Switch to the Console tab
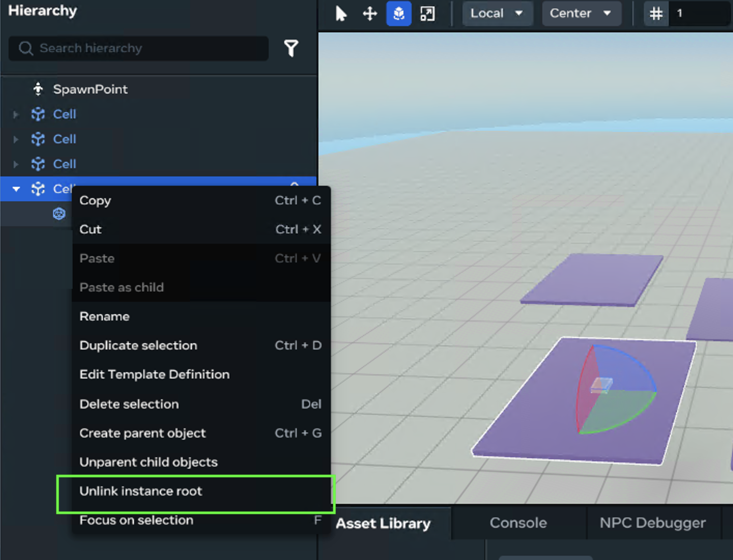This screenshot has width=733, height=560. tap(518, 523)
